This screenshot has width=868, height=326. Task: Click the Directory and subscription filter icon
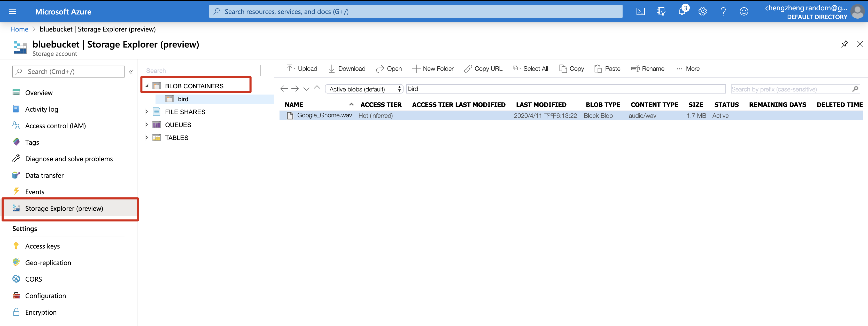tap(661, 11)
